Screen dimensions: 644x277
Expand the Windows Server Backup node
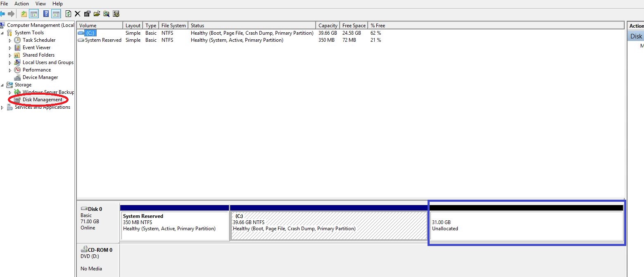tap(10, 93)
